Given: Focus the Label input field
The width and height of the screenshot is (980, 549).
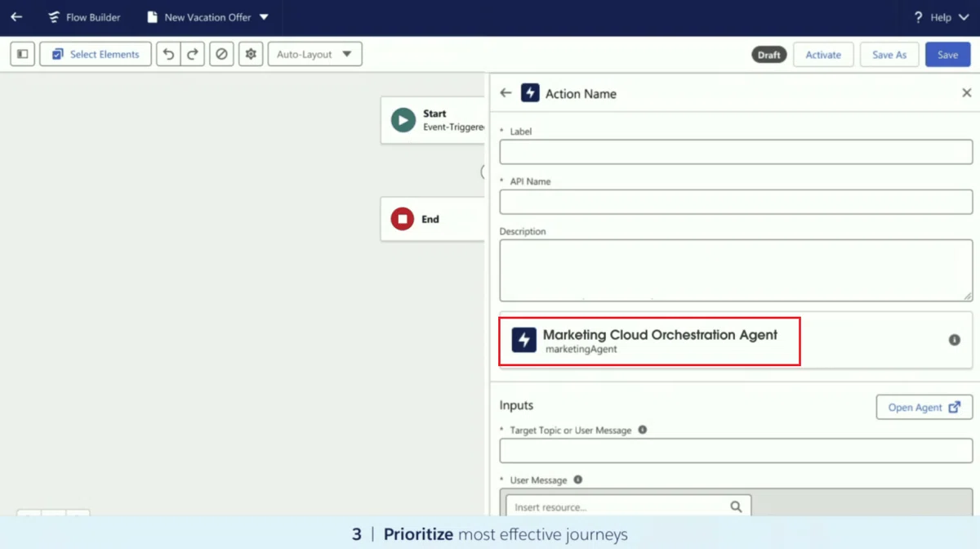Looking at the screenshot, I should [x=736, y=152].
